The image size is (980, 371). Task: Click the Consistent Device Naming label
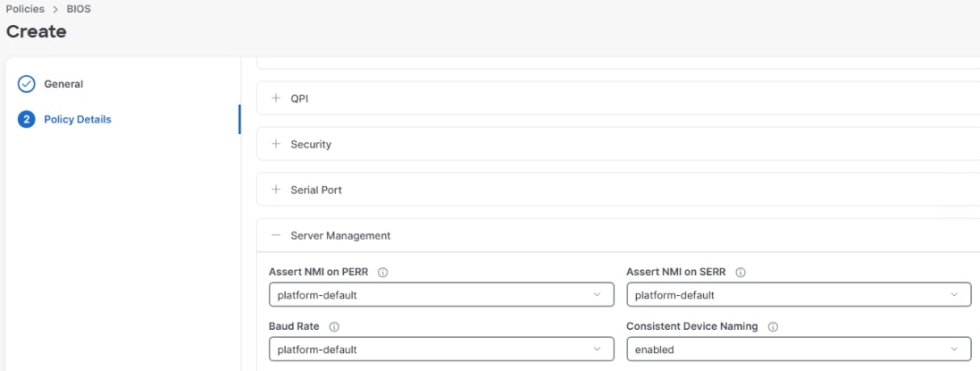[x=692, y=326]
